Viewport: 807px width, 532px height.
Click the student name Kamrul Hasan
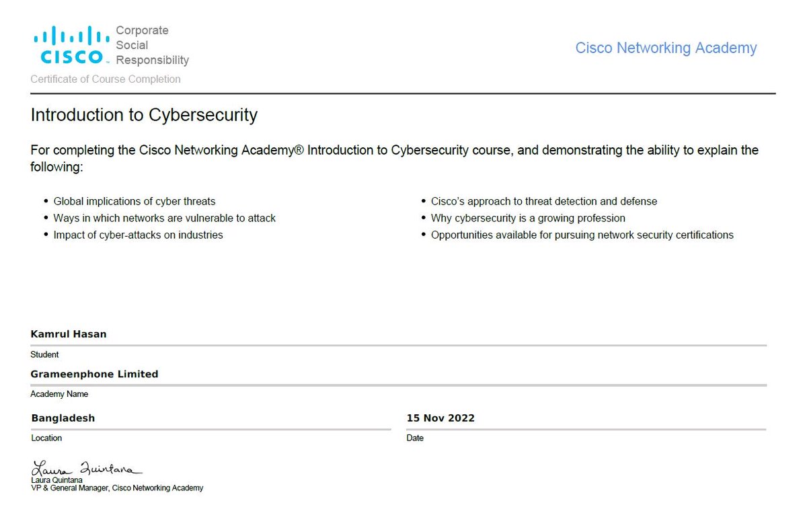[69, 334]
